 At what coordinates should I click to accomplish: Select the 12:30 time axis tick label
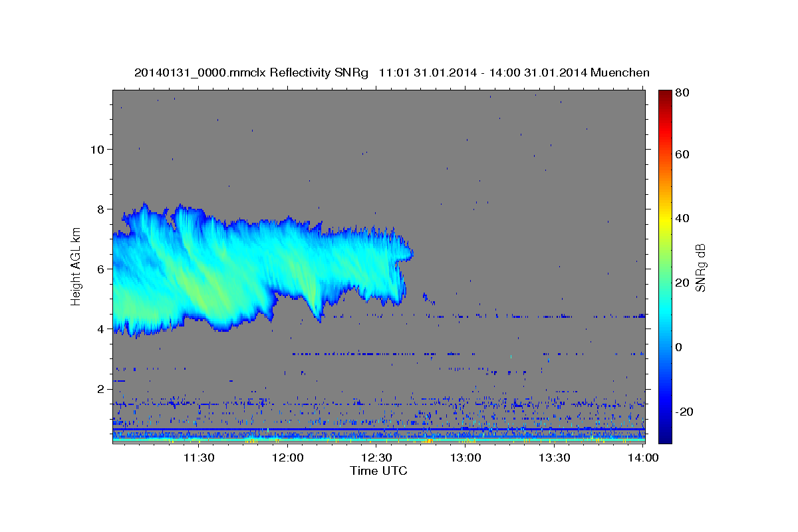(377, 458)
